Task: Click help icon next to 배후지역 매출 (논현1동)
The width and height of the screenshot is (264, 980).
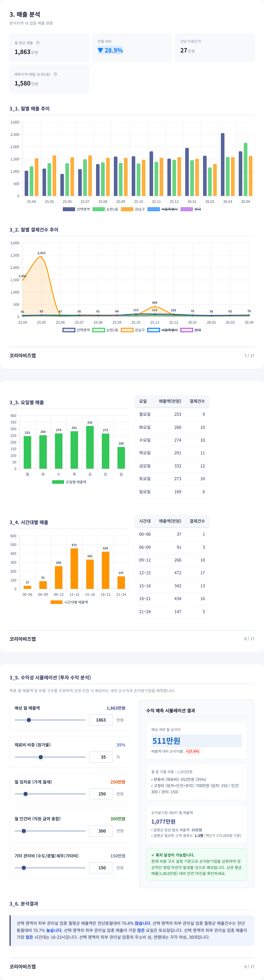Action: coord(55,74)
